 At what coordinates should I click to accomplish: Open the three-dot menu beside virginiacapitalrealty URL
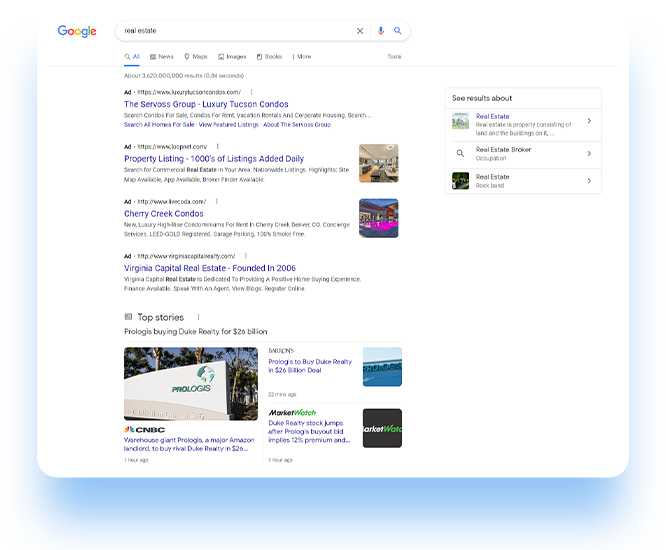246,256
